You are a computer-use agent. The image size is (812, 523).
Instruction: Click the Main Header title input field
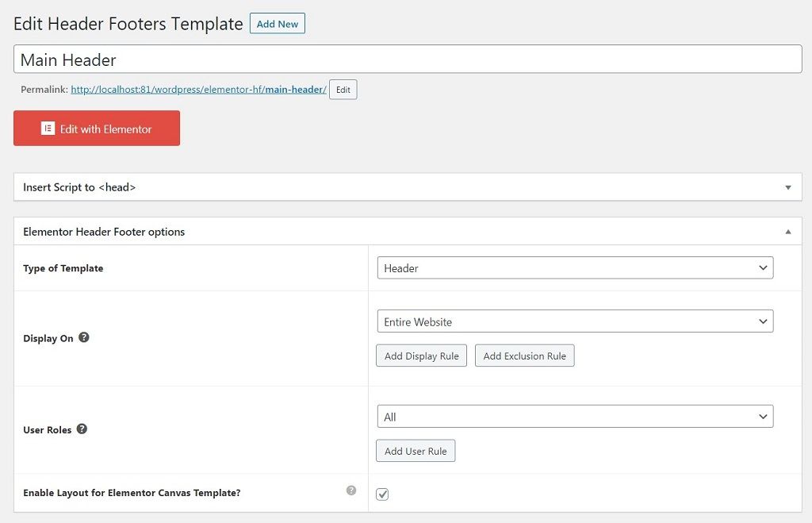(x=408, y=59)
